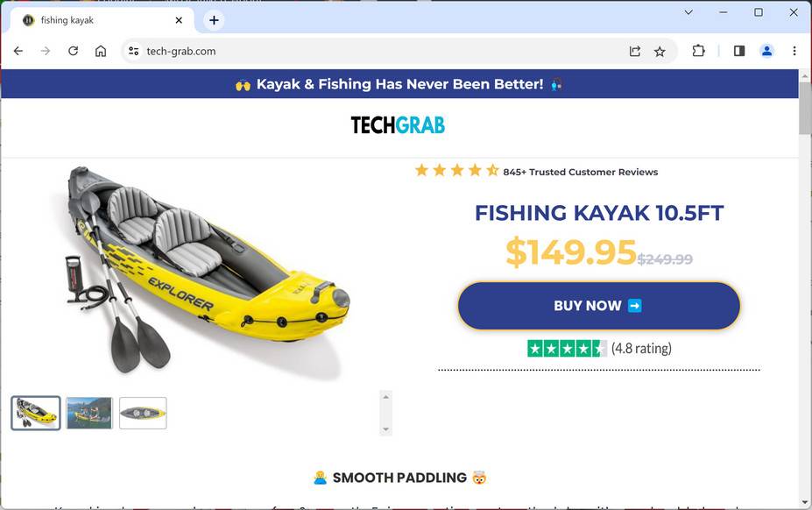Screen dimensions: 812x510
Task: Bookmark this page with the star icon
Action: click(x=660, y=51)
